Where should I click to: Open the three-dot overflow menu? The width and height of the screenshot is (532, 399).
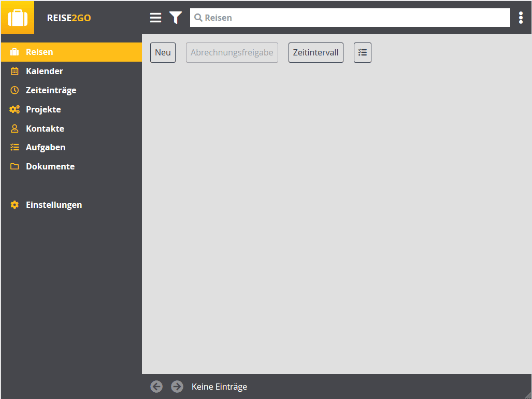pyautogui.click(x=521, y=18)
